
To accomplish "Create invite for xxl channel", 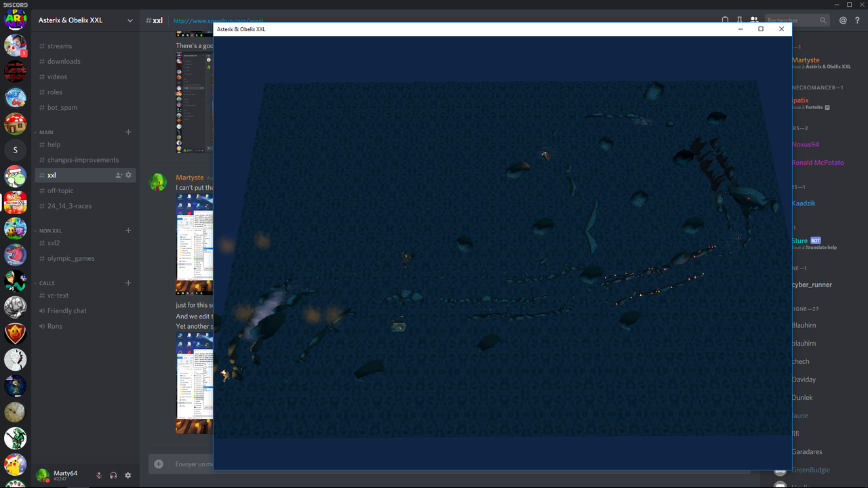I will tap(119, 175).
